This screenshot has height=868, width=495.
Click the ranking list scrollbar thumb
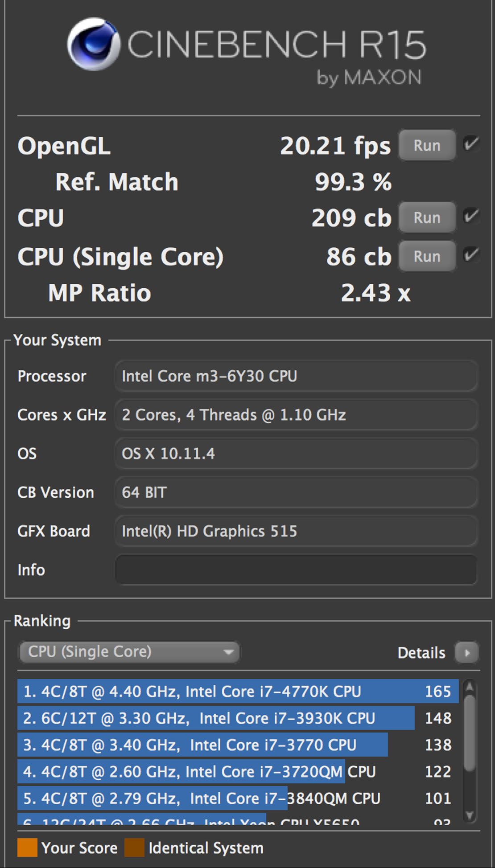pyautogui.click(x=469, y=732)
